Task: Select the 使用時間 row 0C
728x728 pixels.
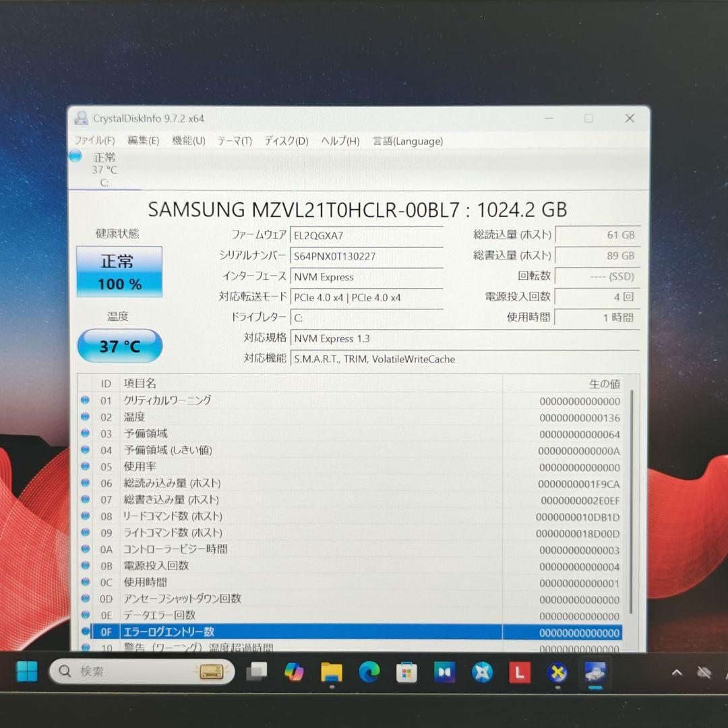Action: coord(351,582)
